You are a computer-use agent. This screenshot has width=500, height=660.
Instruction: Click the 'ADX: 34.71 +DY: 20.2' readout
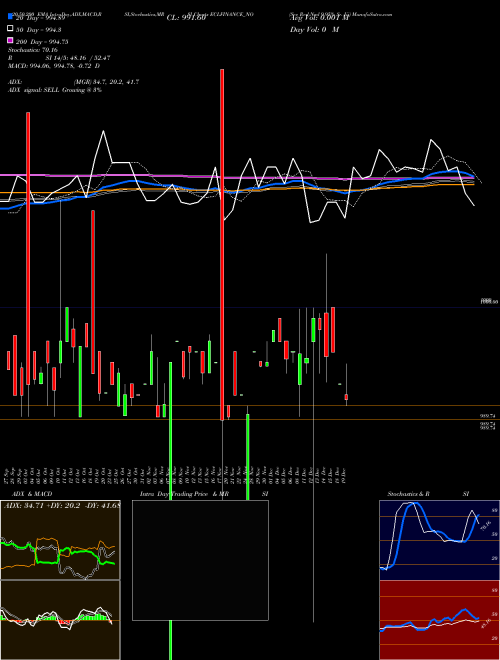42,505
